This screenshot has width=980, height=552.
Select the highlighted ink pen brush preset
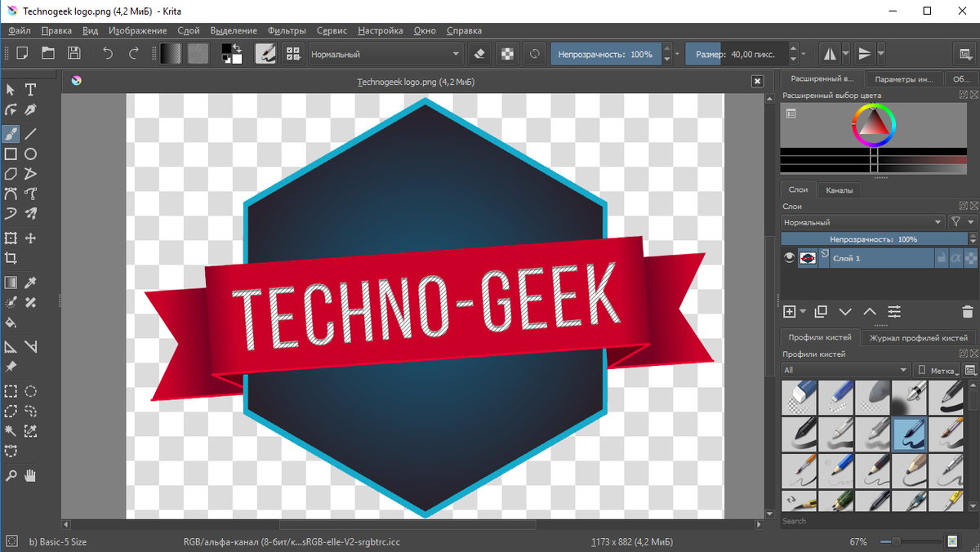point(910,434)
